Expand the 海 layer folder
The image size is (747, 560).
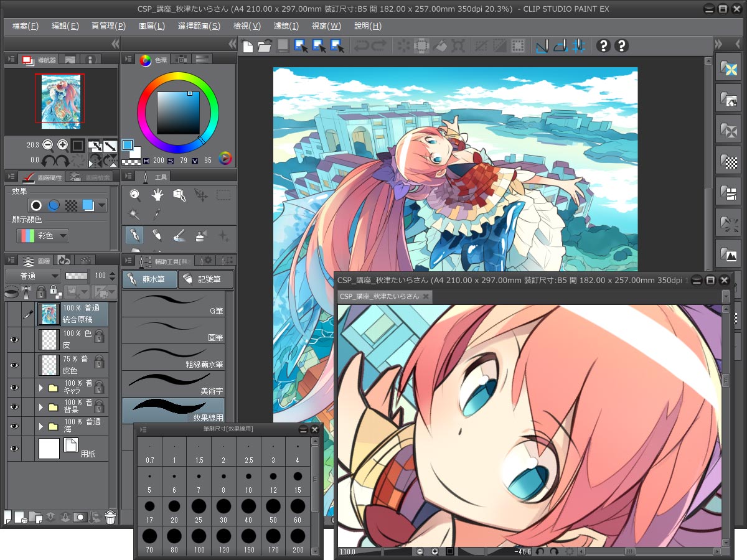click(41, 425)
